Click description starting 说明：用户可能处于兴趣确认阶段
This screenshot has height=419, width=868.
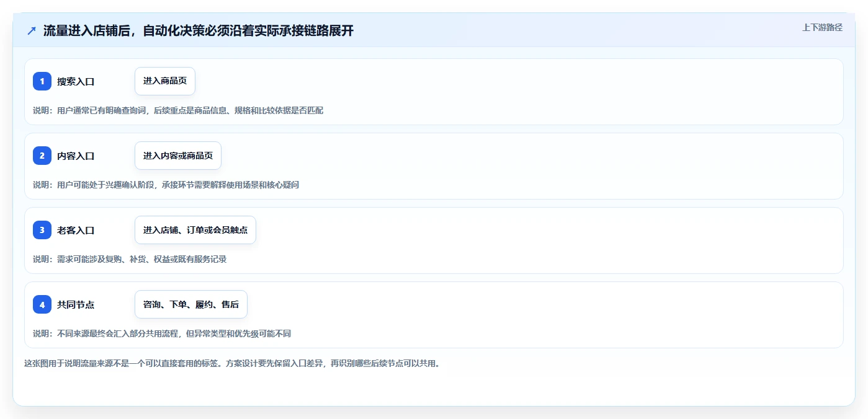(x=166, y=185)
